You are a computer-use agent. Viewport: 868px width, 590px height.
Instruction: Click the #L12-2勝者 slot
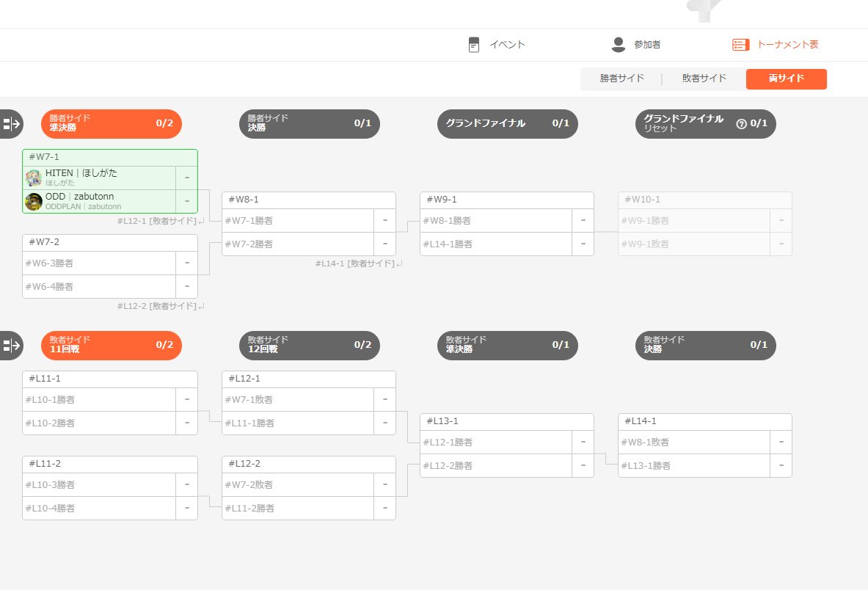click(x=497, y=466)
